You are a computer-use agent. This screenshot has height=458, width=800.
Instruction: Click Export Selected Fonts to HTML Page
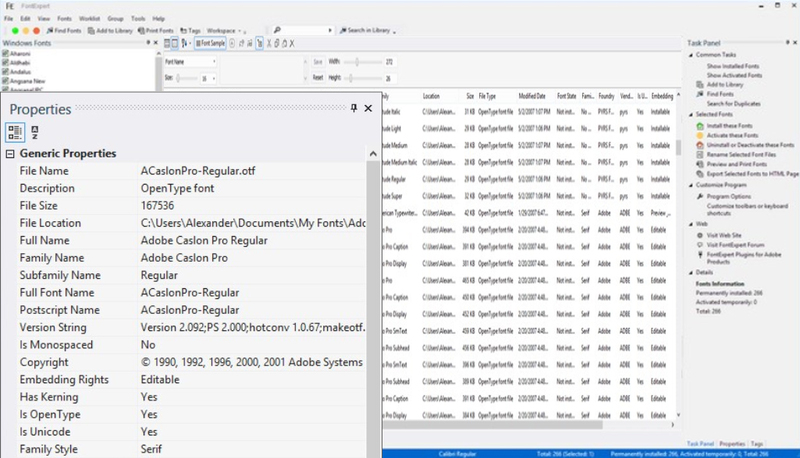(x=751, y=173)
